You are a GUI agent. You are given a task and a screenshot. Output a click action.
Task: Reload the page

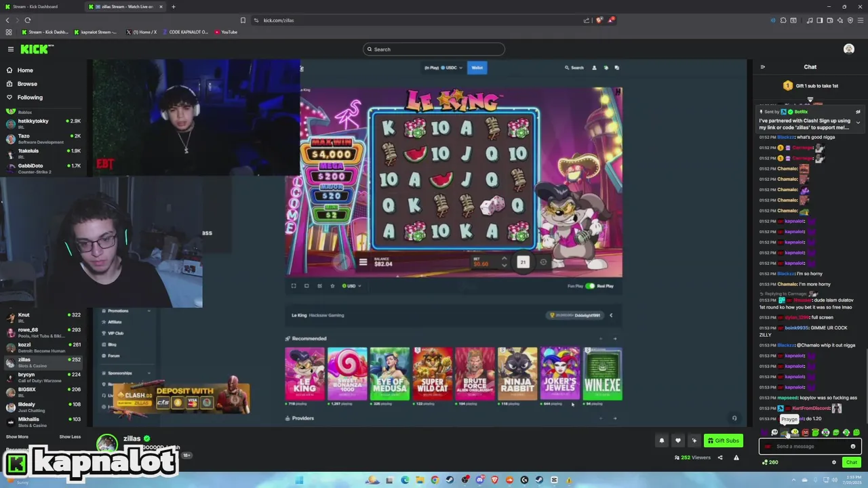(x=28, y=20)
